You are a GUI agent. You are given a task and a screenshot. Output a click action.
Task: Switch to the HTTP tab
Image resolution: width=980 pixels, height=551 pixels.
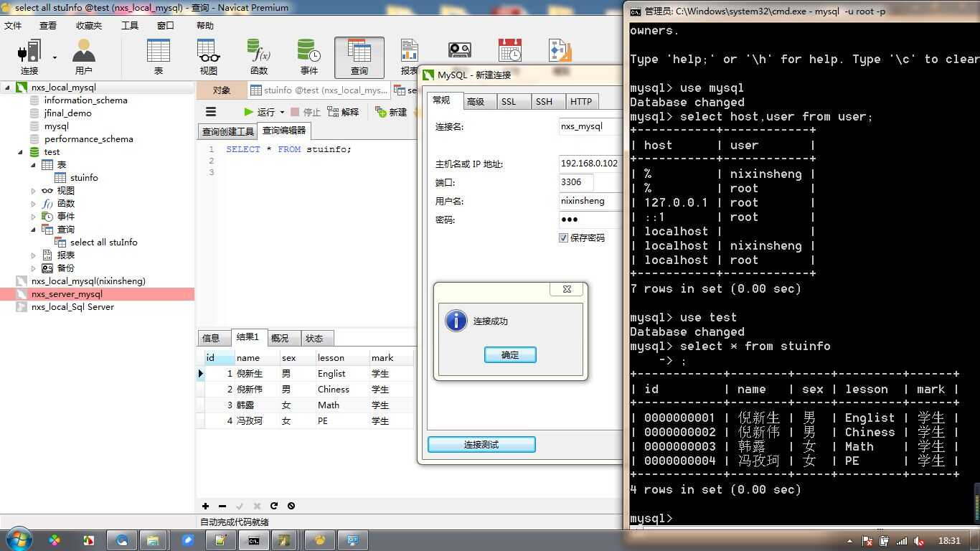581,102
